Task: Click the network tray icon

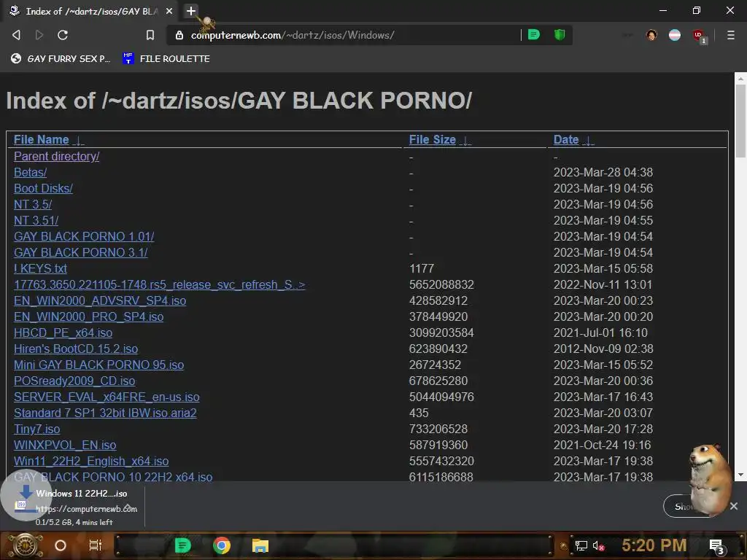Action: pos(581,545)
